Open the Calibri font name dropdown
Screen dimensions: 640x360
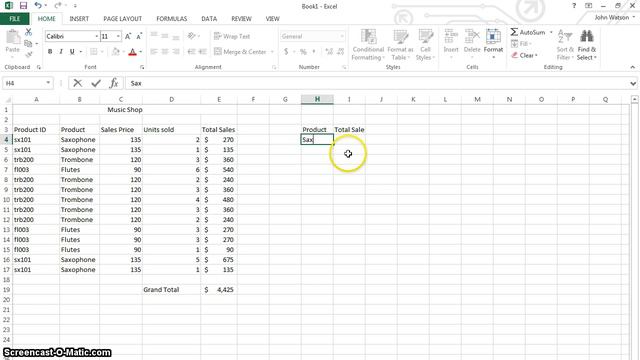[96, 36]
